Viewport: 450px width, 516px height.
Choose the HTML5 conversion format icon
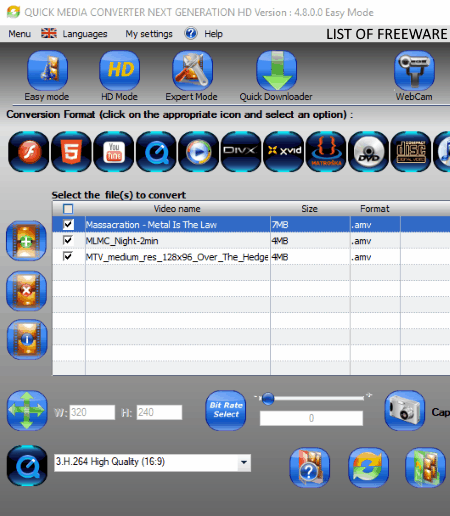[71, 151]
